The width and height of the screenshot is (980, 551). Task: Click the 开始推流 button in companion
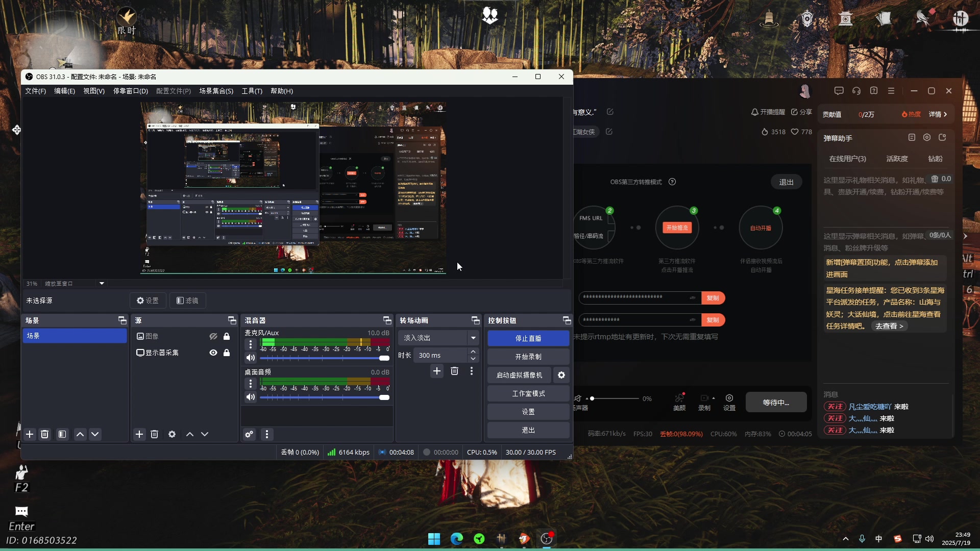pos(677,228)
